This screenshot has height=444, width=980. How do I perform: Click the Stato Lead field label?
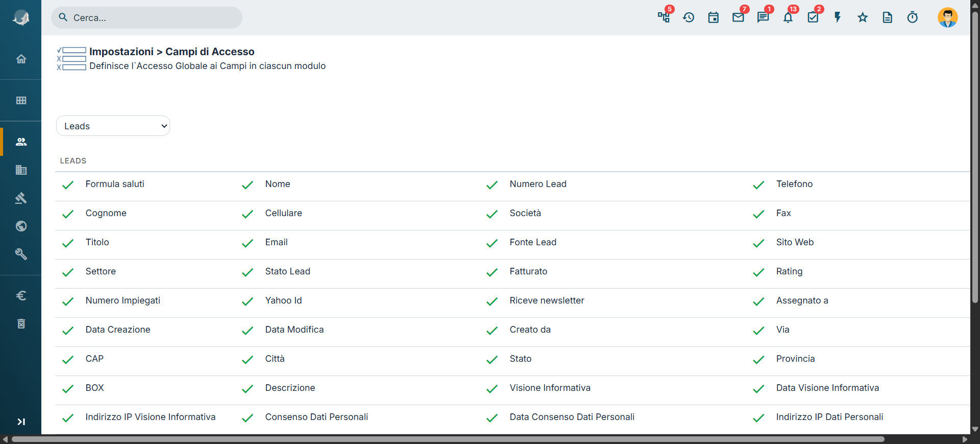point(287,271)
